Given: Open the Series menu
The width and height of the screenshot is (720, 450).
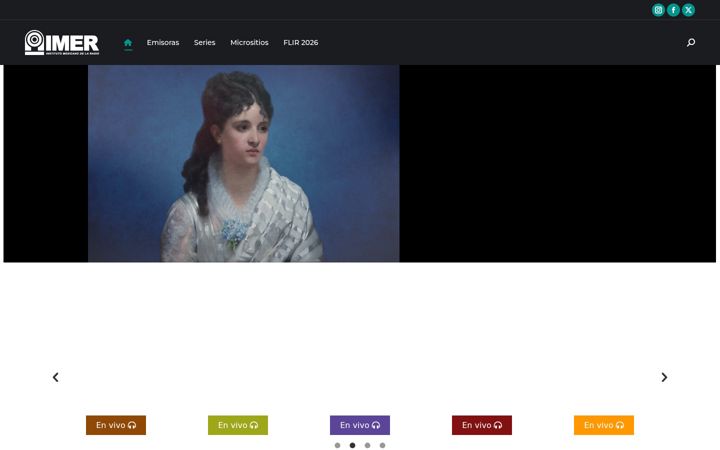Looking at the screenshot, I should [x=204, y=42].
